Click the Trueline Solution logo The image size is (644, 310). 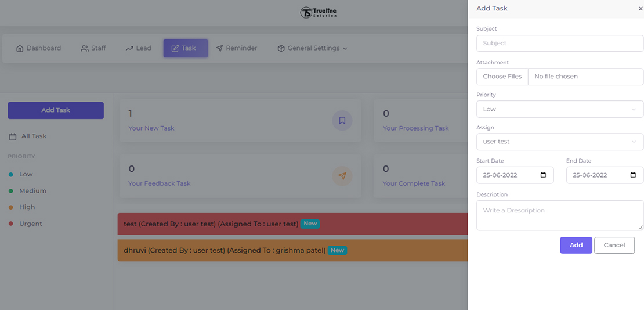[319, 12]
